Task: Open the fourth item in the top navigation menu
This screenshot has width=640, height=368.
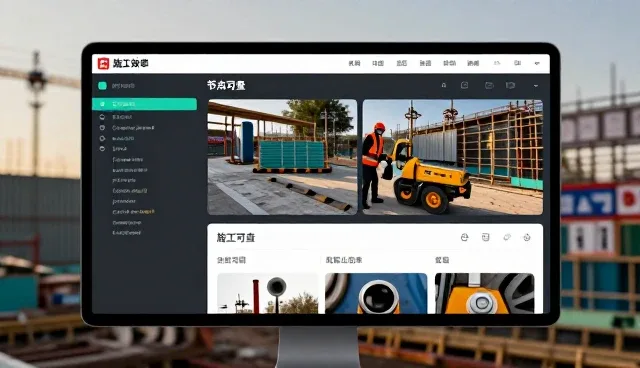Action: click(425, 63)
